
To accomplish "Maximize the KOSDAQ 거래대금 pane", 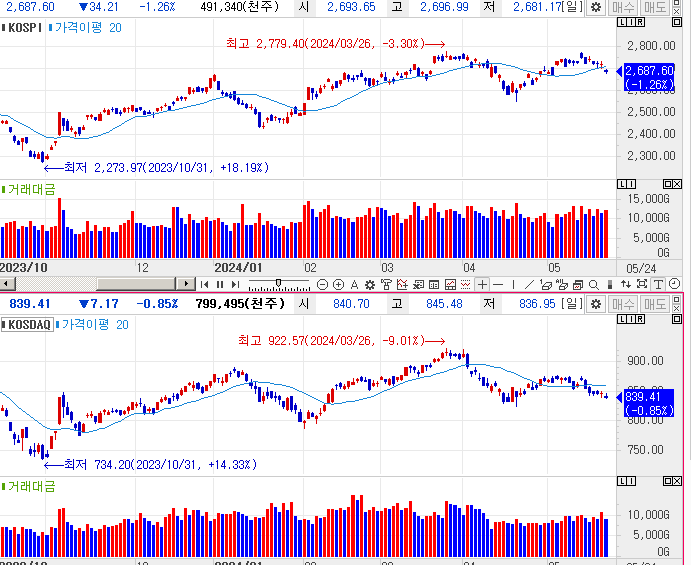I will [668, 481].
